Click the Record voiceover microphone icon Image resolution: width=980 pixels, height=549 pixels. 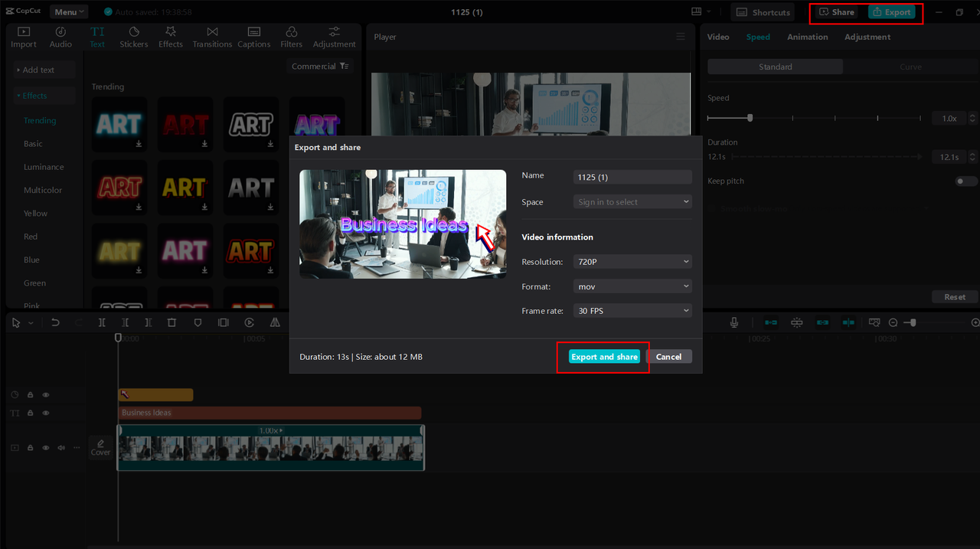[x=734, y=323]
